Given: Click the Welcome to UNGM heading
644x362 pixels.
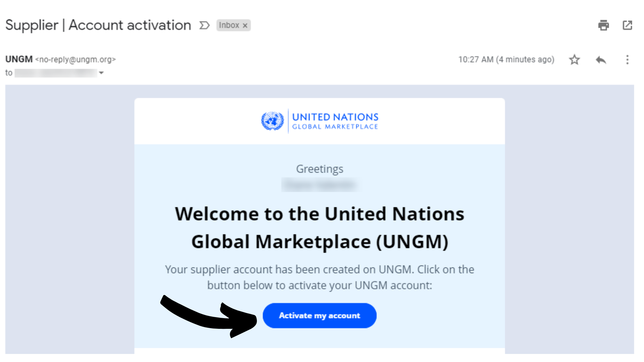Looking at the screenshot, I should coord(319,228).
